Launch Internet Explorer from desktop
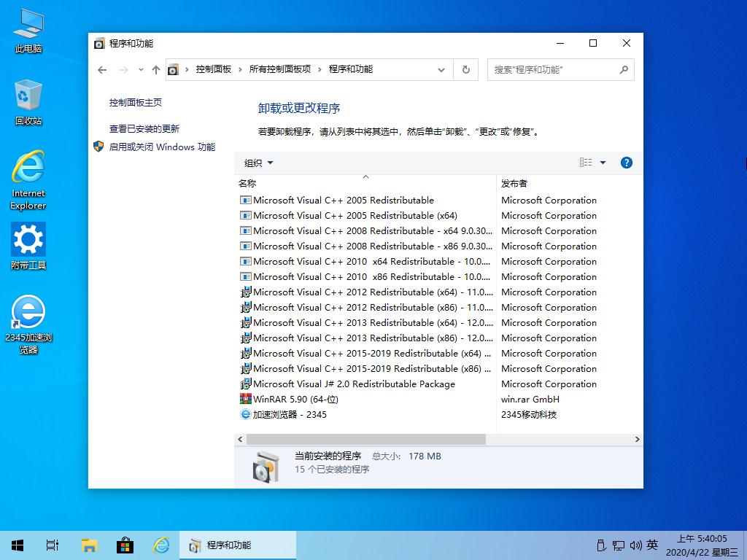This screenshot has width=747, height=560. tap(28, 180)
